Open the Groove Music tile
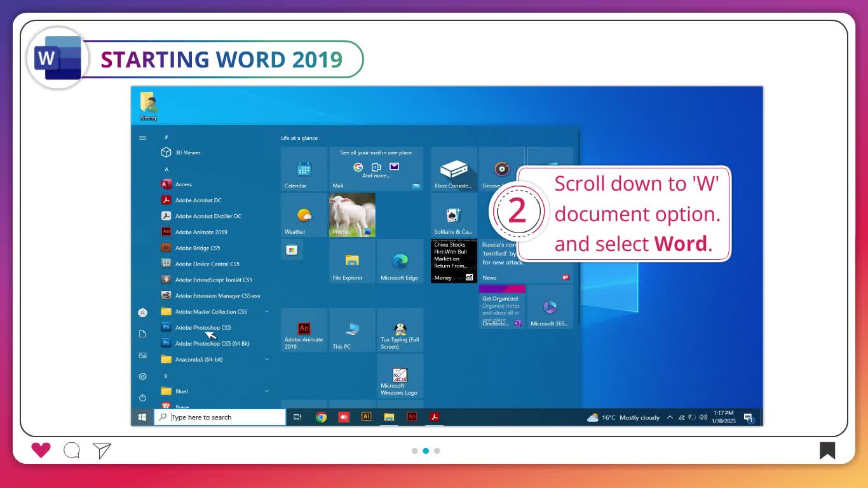The height and width of the screenshot is (488, 868). point(502,169)
